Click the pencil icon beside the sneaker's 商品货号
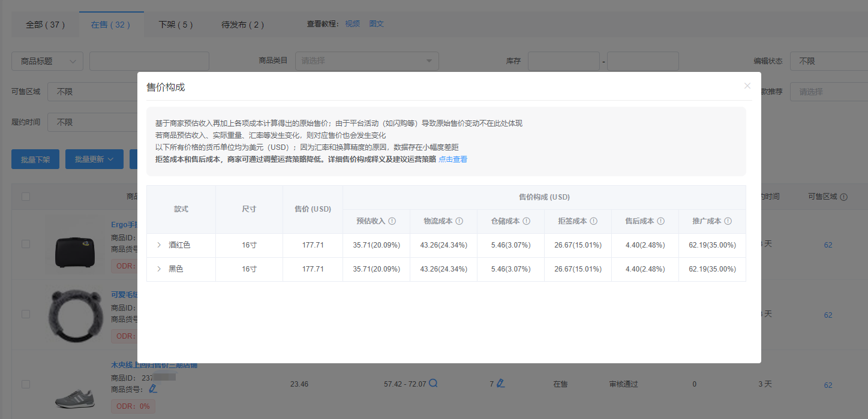868x419 pixels. [152, 388]
